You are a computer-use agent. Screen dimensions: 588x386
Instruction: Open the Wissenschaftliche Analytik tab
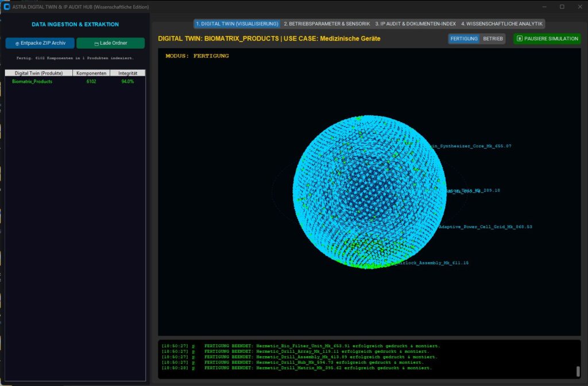point(502,24)
